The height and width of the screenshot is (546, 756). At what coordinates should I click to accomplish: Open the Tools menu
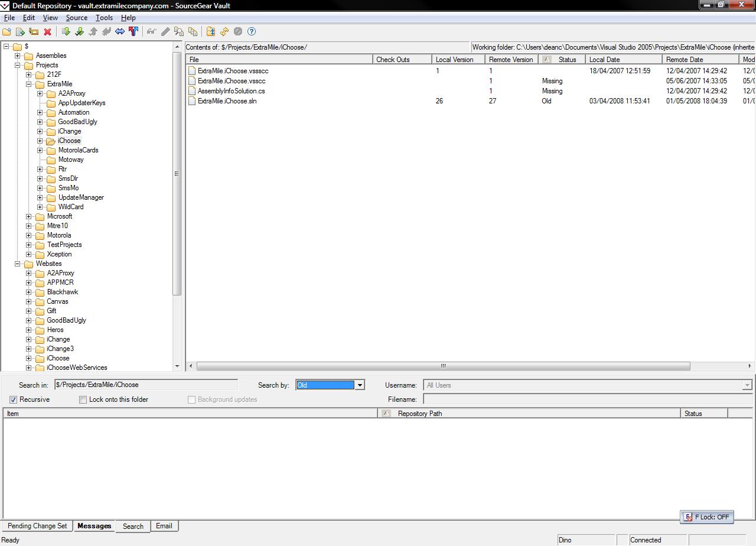[104, 18]
